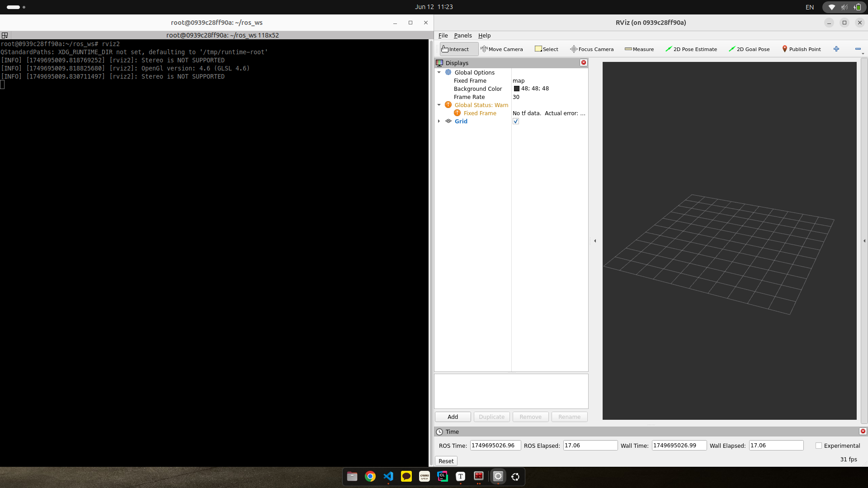868x488 pixels.
Task: Enable the Experimental checkbox
Action: [x=819, y=446]
